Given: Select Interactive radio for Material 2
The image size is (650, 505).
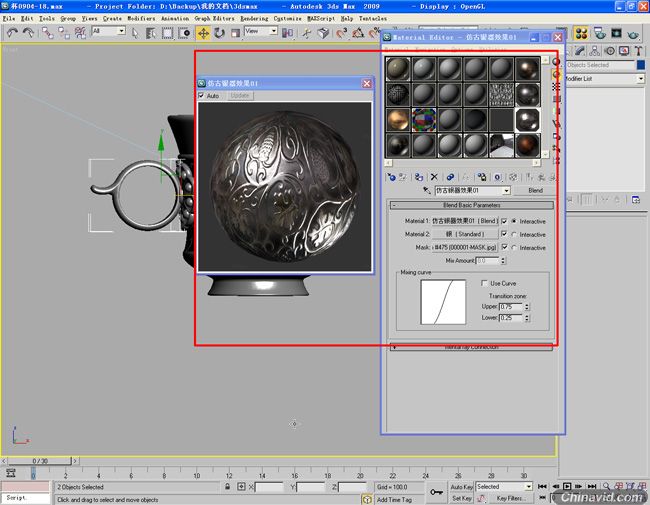Looking at the screenshot, I should click(x=514, y=235).
